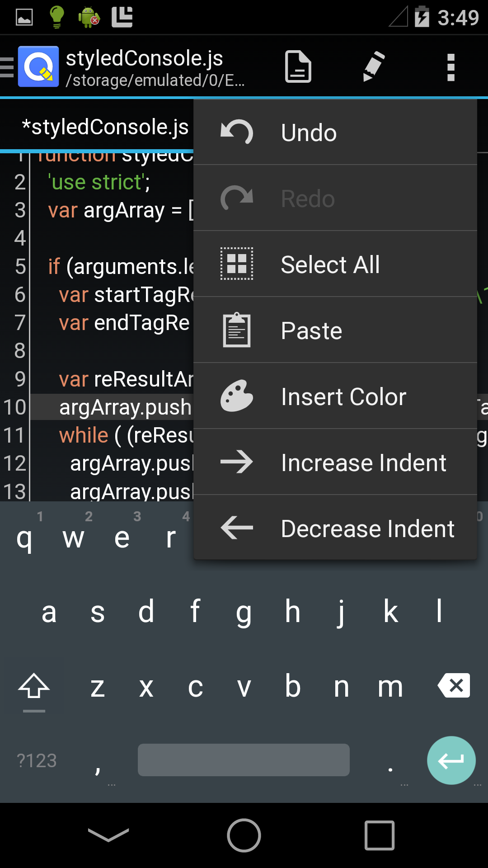Tap the teal enter key
The height and width of the screenshot is (868, 488).
451,760
